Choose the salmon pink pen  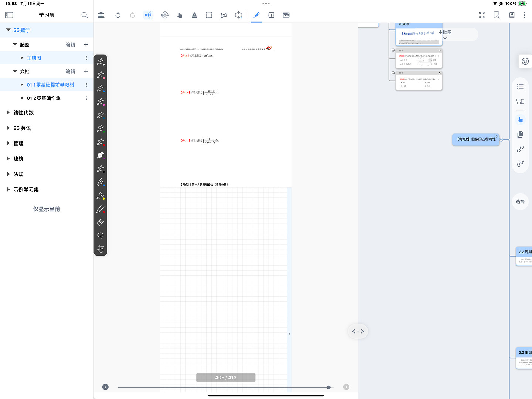pos(100,75)
